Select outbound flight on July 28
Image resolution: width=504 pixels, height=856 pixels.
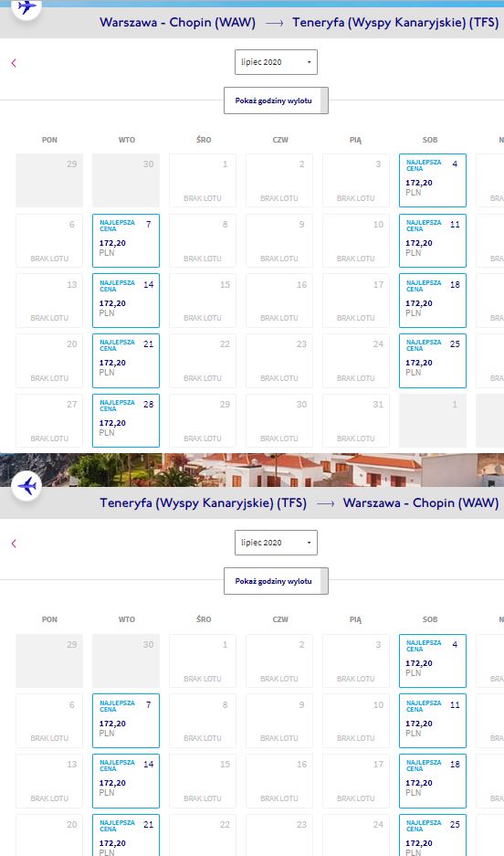pos(126,420)
